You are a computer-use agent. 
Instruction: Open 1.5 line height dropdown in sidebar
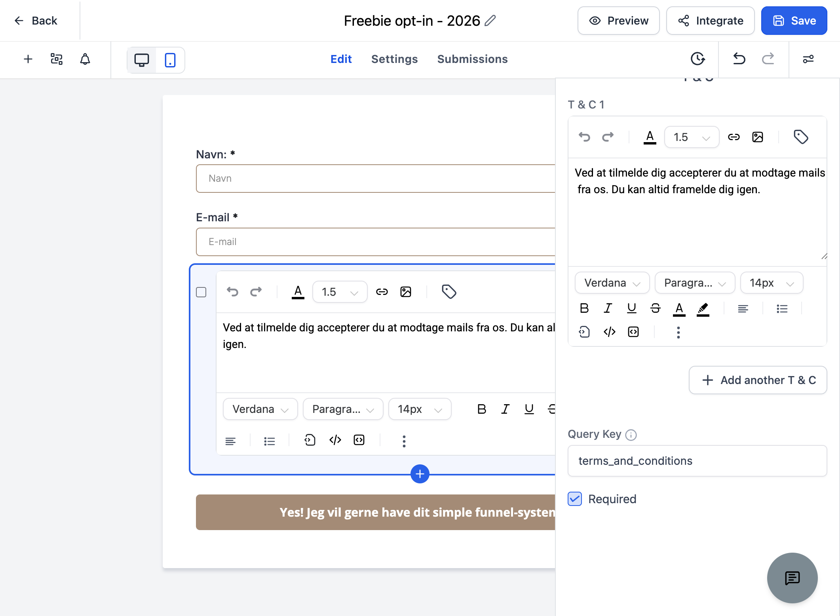pyautogui.click(x=692, y=137)
